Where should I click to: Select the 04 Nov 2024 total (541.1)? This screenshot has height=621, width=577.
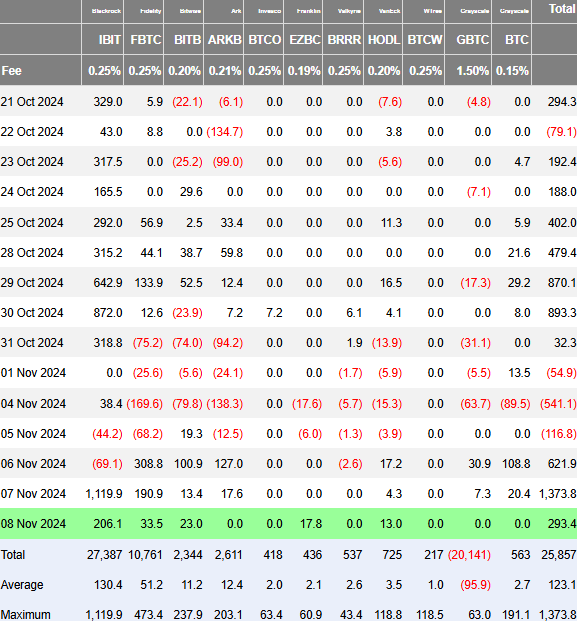pyautogui.click(x=558, y=404)
